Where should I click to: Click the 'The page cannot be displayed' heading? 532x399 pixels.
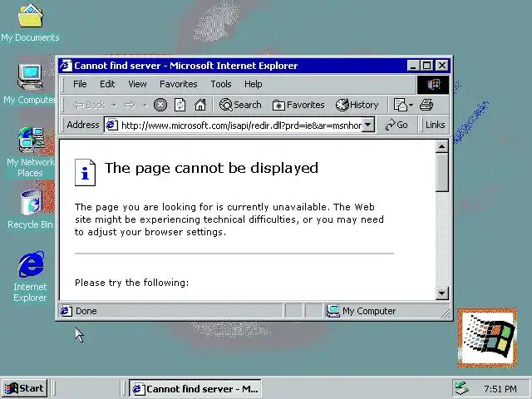(211, 168)
